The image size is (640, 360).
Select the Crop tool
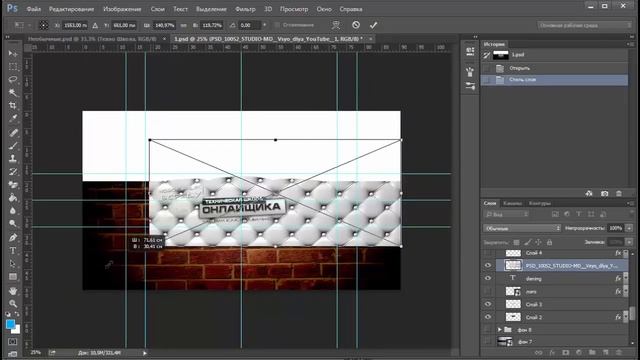coord(13,106)
